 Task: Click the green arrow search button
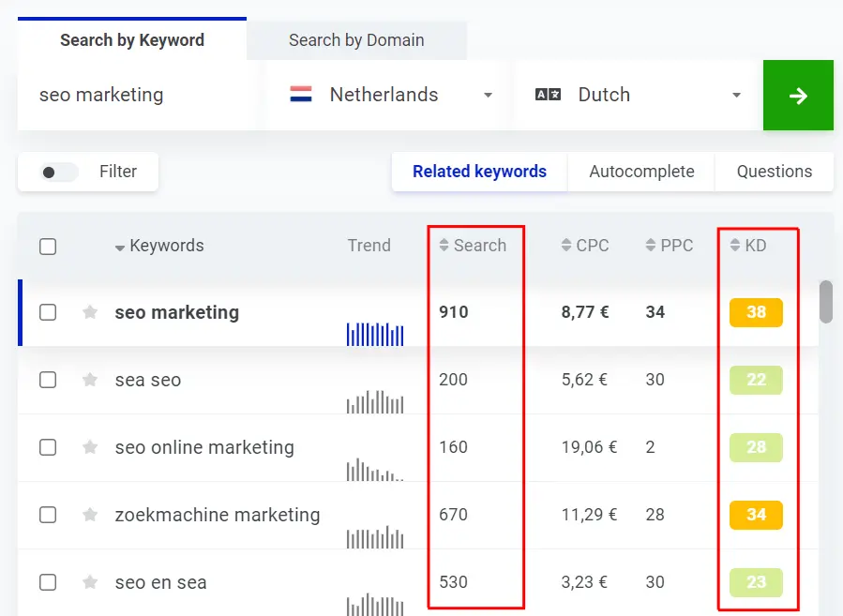coord(798,96)
